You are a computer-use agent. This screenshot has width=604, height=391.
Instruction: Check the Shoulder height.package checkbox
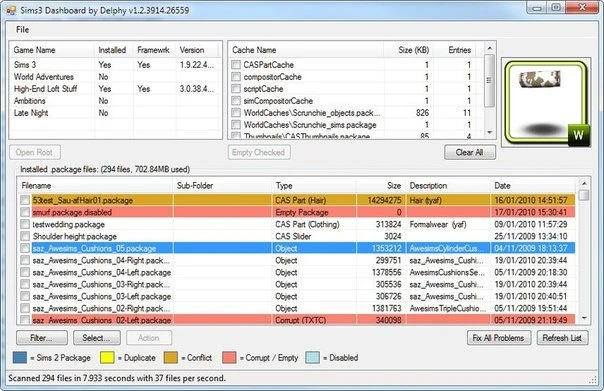pyautogui.click(x=25, y=236)
